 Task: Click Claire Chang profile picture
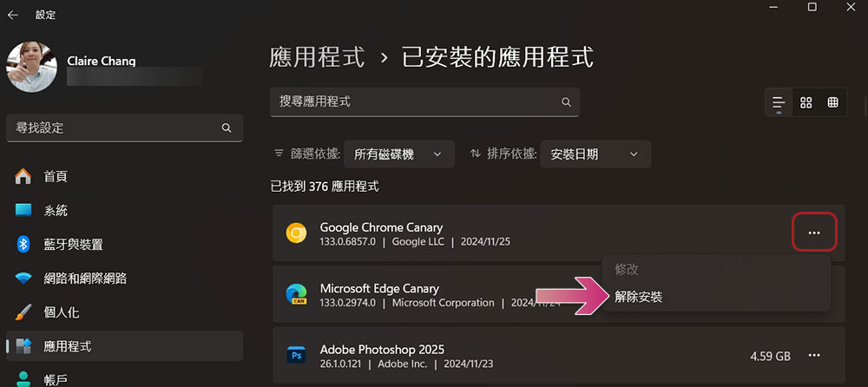tap(31, 67)
